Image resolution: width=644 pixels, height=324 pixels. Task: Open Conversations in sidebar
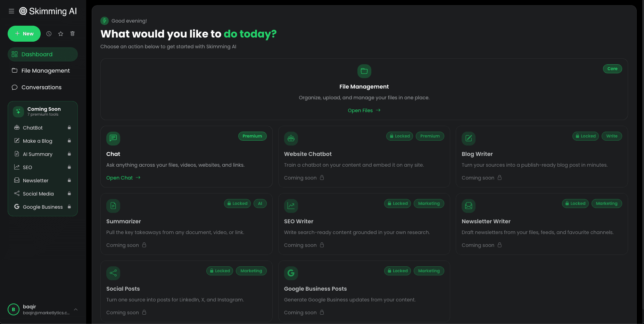click(x=42, y=87)
